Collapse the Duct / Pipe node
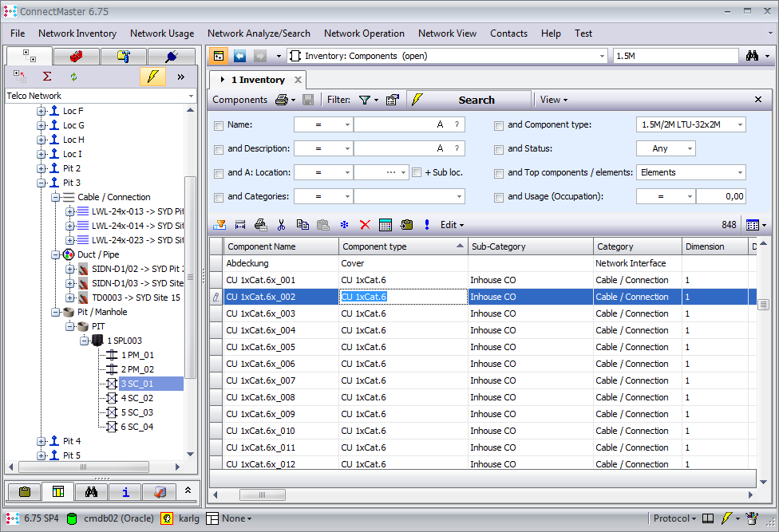The image size is (779, 532). 56,255
